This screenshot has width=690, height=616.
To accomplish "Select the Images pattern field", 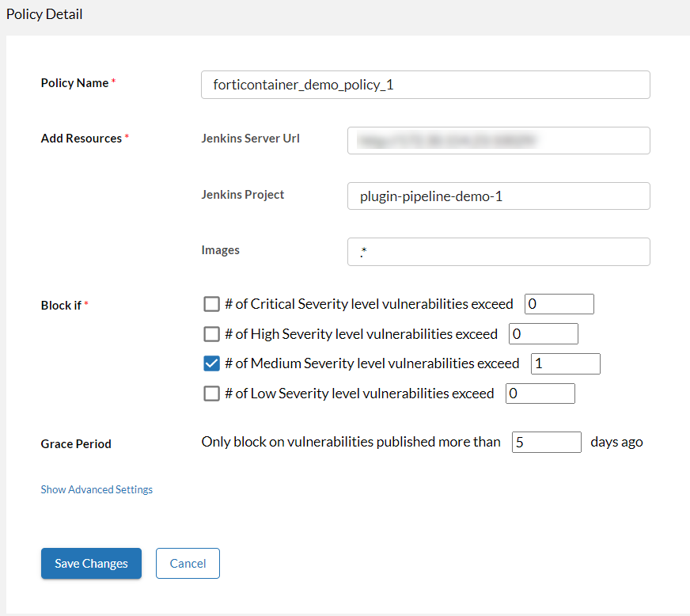I will point(498,252).
